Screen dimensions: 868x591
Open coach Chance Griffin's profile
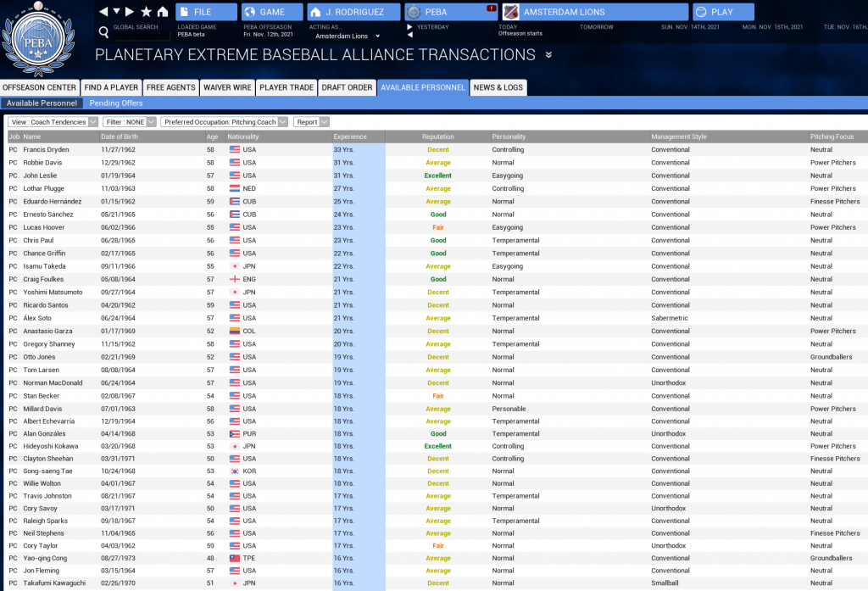point(44,254)
